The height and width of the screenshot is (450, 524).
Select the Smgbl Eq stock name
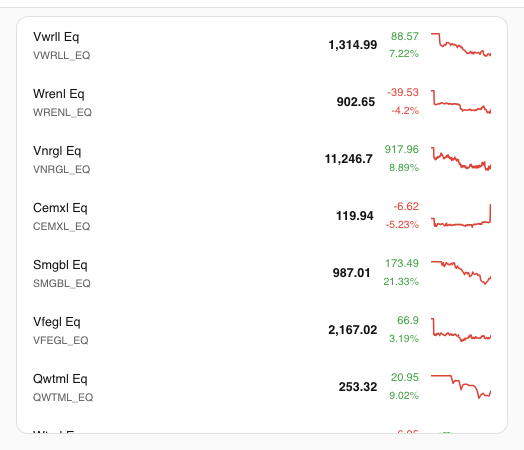point(60,265)
